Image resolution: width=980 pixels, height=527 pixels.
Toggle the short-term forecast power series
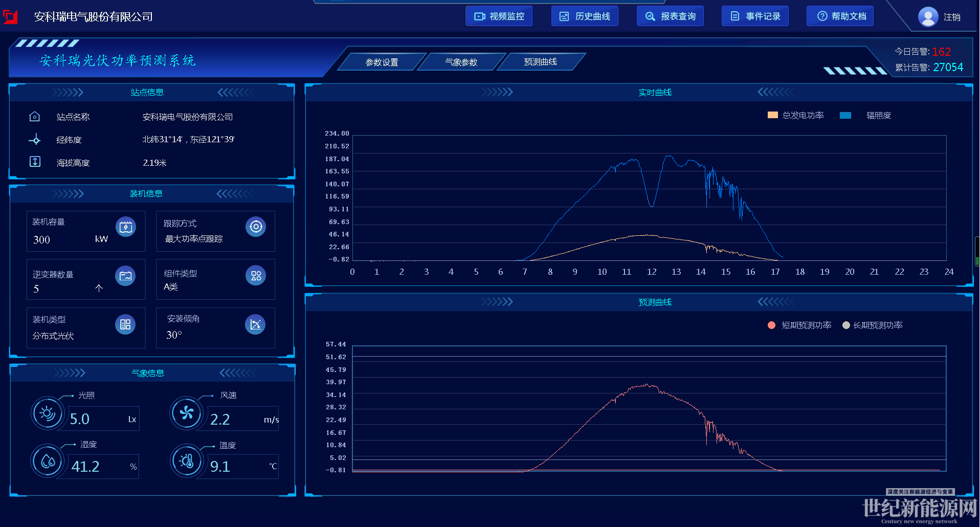coord(800,325)
